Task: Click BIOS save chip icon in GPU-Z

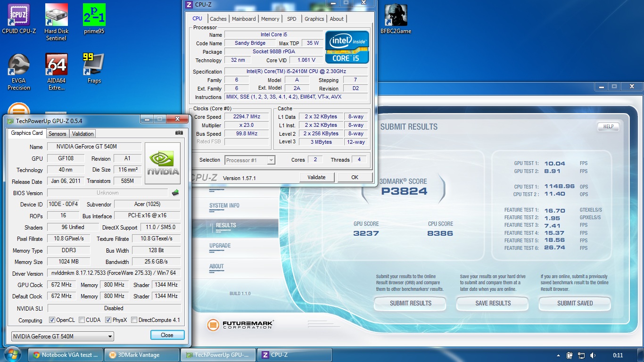Action: [x=175, y=192]
